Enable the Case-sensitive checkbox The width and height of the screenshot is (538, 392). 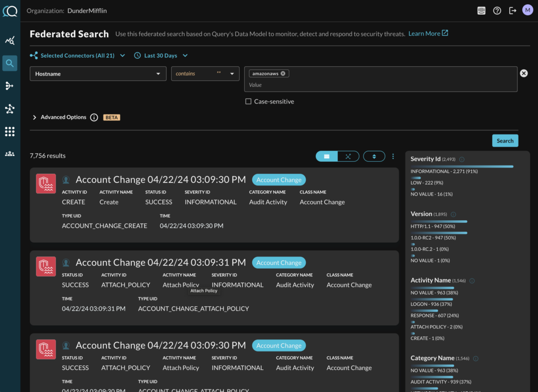(x=249, y=101)
